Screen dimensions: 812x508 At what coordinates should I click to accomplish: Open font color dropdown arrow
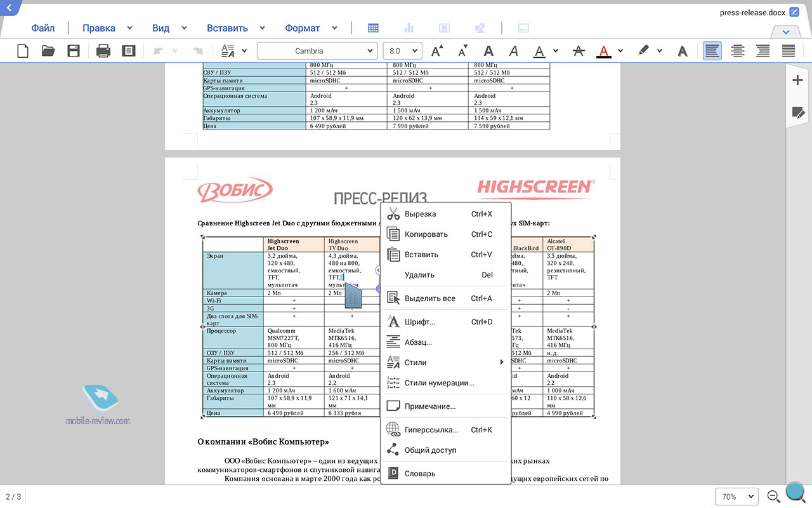coord(620,51)
